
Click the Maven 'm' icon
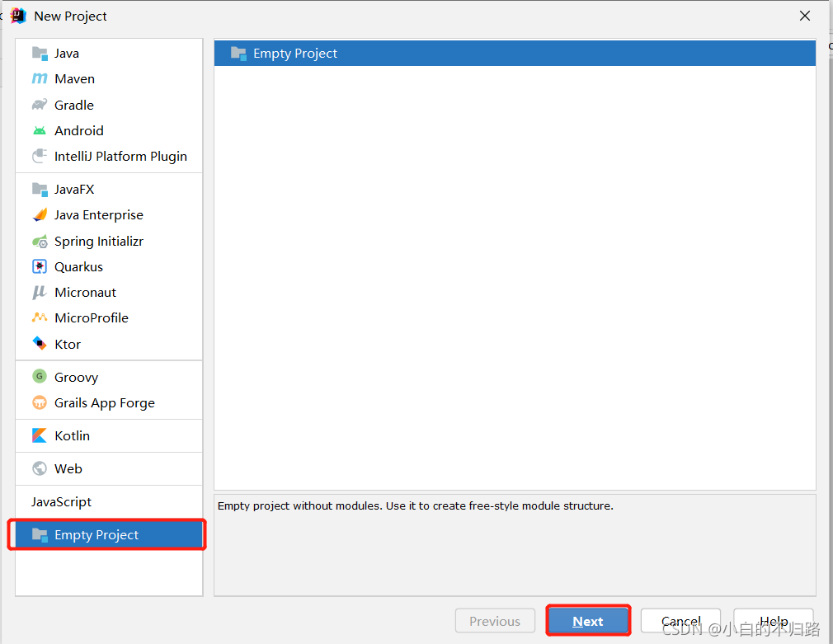(x=40, y=79)
